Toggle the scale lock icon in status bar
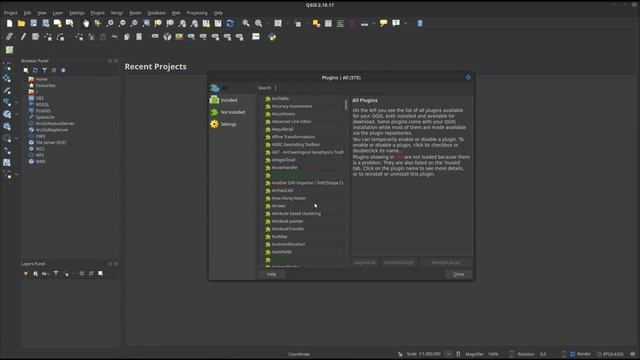 [x=458, y=354]
